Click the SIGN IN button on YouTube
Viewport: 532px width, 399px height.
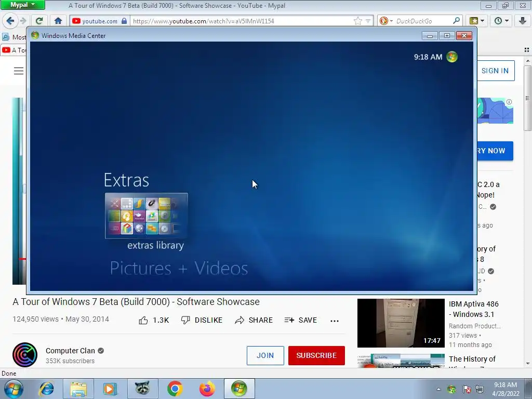[x=495, y=71]
